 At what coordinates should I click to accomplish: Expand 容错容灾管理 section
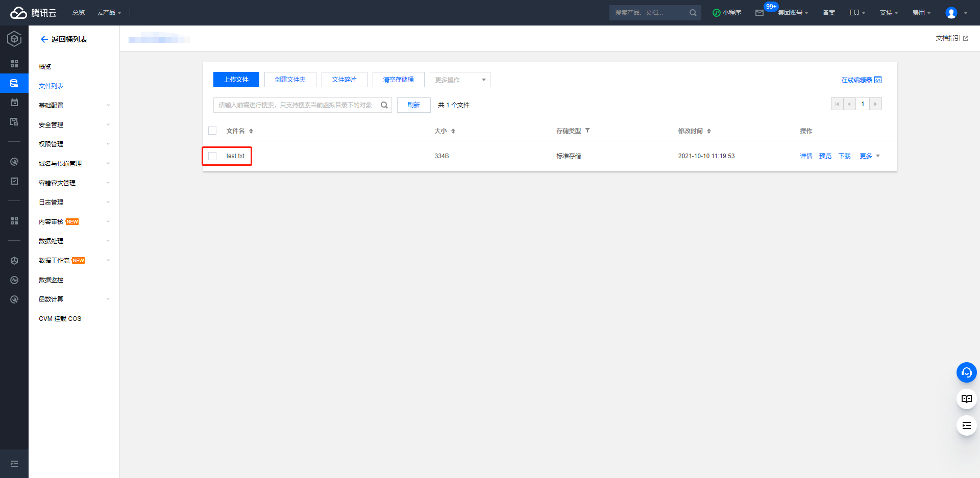coord(74,183)
